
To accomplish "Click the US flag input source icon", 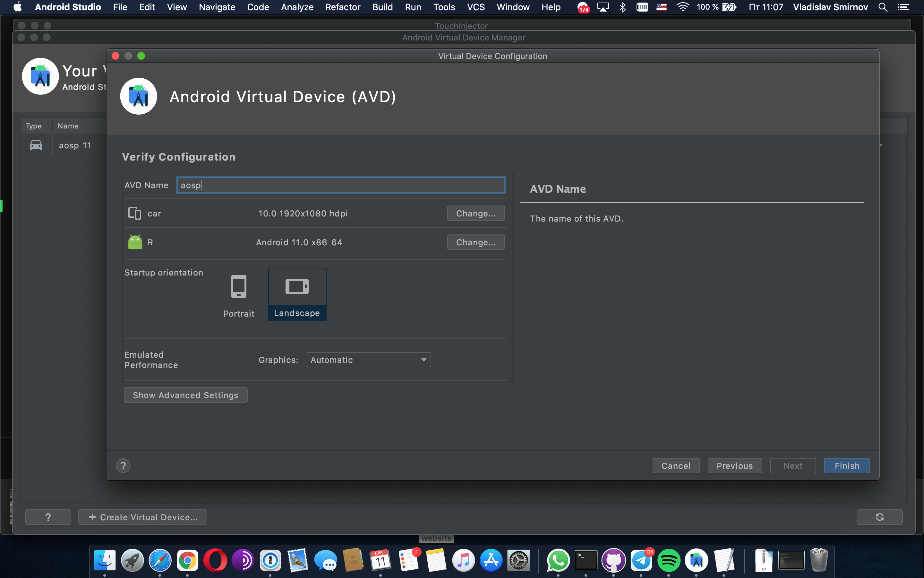I will [x=661, y=7].
